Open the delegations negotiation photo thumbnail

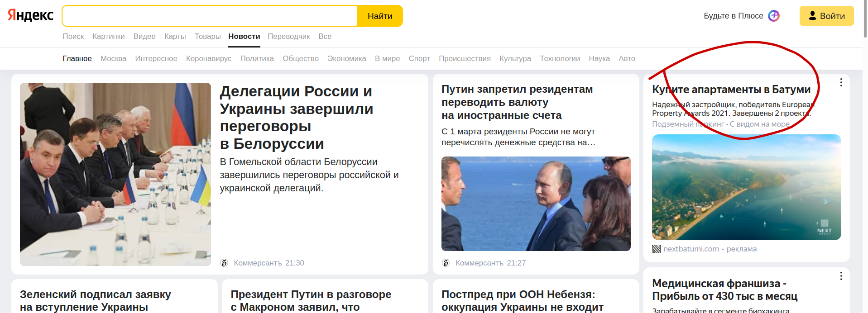[x=115, y=174]
